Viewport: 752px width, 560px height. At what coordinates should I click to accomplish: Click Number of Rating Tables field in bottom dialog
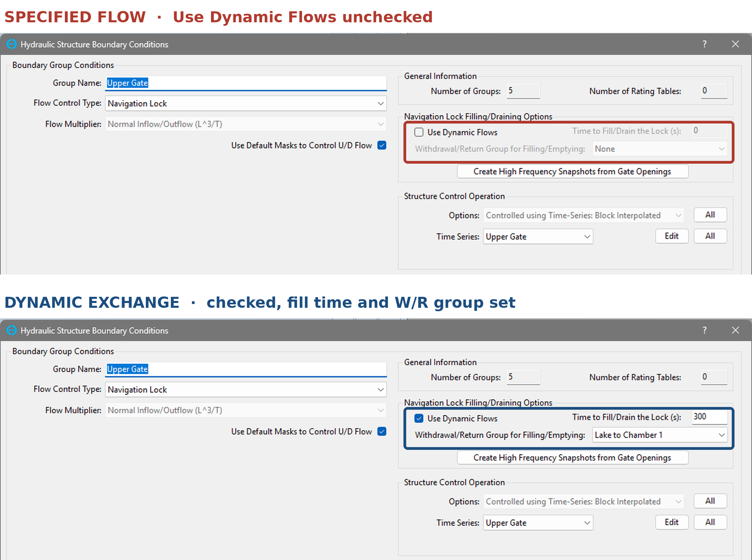(x=714, y=377)
